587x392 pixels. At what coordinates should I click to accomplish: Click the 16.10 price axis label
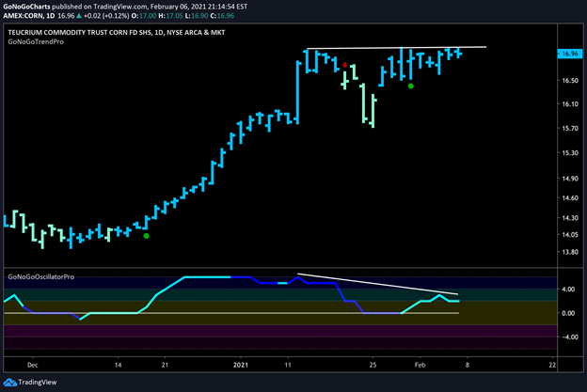pyautogui.click(x=570, y=104)
